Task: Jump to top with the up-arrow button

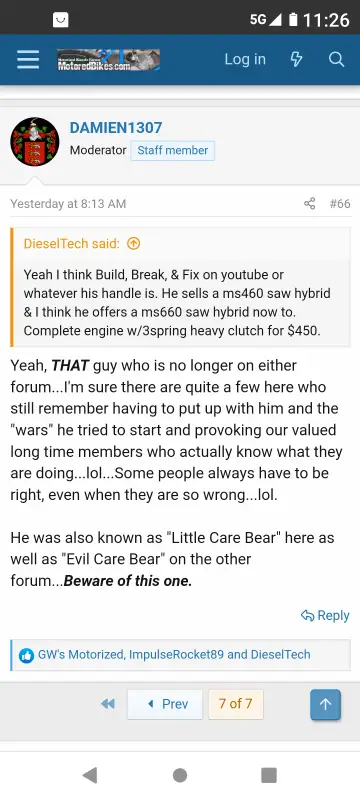Action: [x=325, y=705]
